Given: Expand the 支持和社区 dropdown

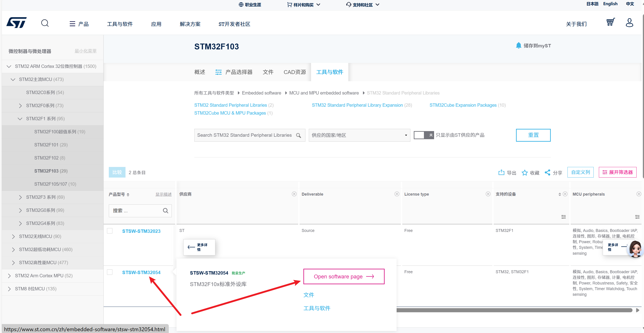Looking at the screenshot, I should click(x=363, y=5).
